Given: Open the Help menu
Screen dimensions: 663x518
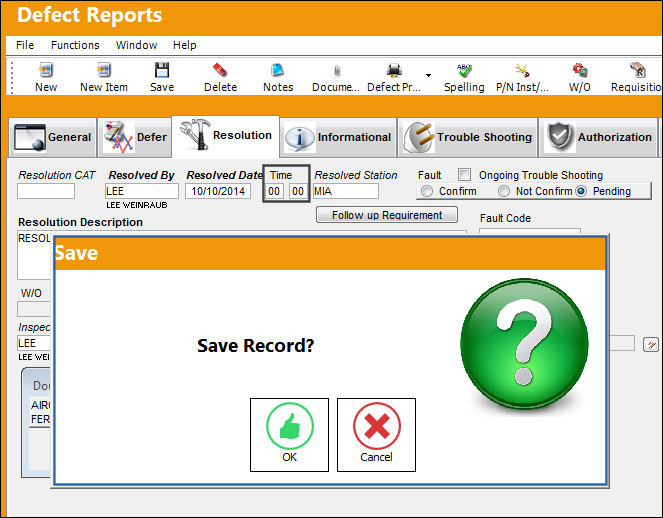Looking at the screenshot, I should pyautogui.click(x=184, y=45).
